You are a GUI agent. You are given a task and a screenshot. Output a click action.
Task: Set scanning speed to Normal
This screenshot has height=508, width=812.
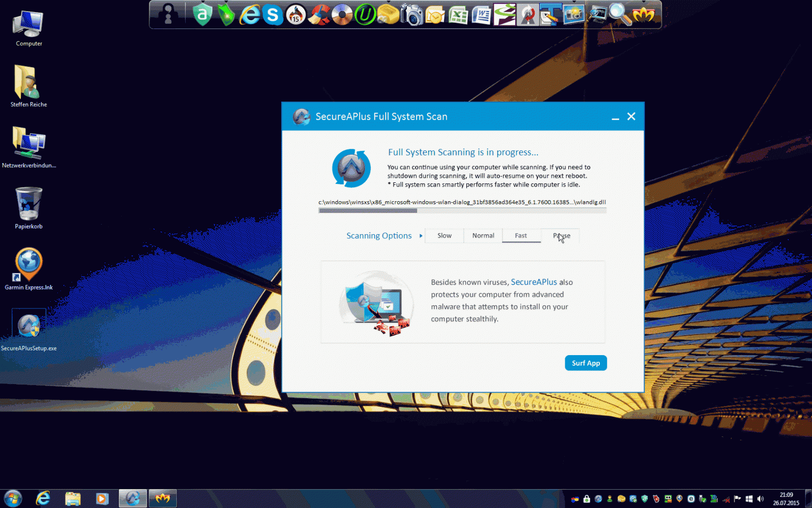[483, 236]
